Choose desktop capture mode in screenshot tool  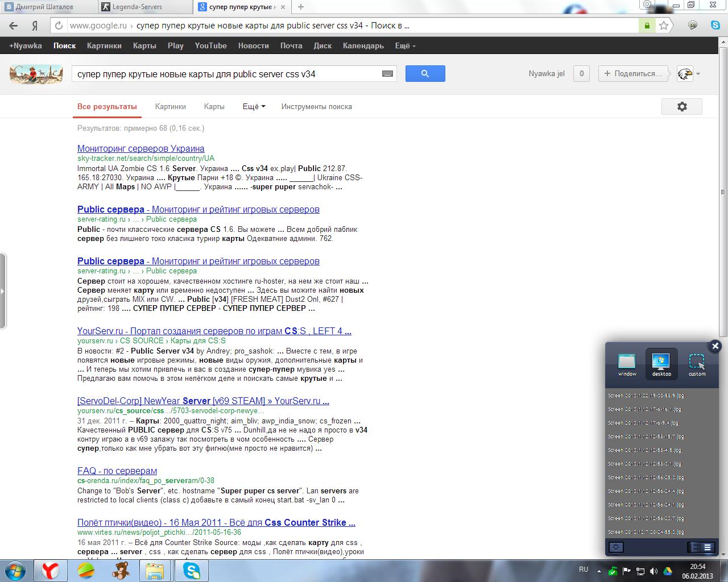[661, 364]
